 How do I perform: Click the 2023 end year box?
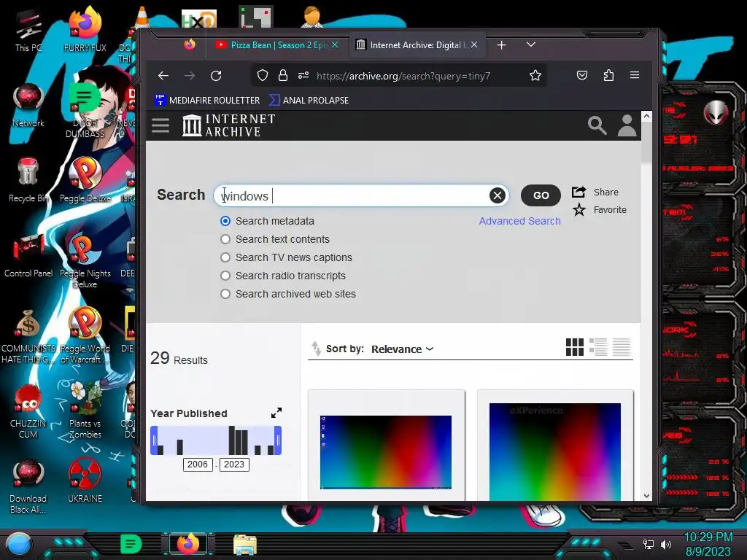[x=234, y=464]
